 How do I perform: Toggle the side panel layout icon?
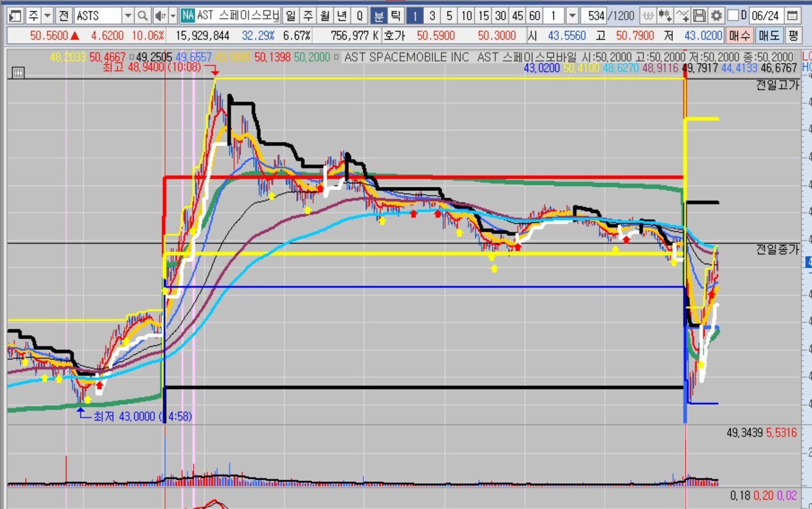(16, 16)
